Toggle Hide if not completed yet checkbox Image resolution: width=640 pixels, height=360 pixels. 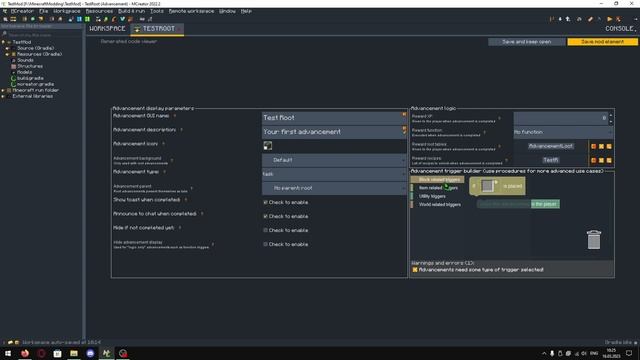[265, 230]
